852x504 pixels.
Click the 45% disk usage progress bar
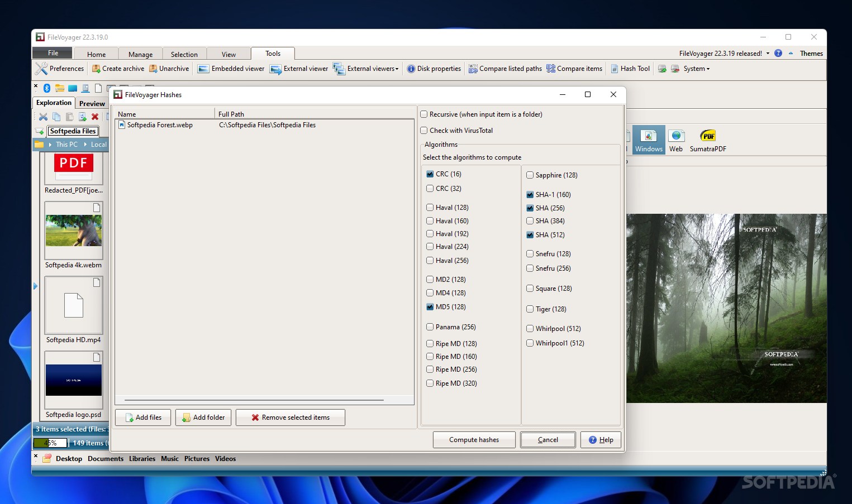50,443
